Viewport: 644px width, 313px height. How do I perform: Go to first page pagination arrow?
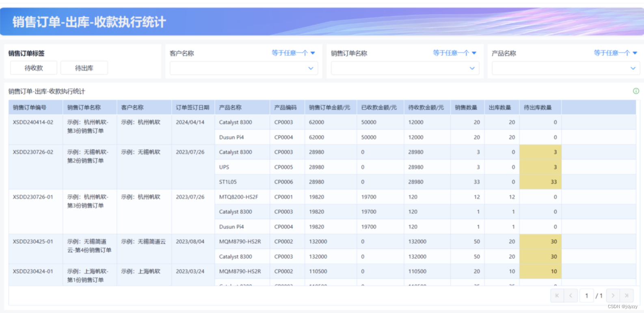point(557,296)
